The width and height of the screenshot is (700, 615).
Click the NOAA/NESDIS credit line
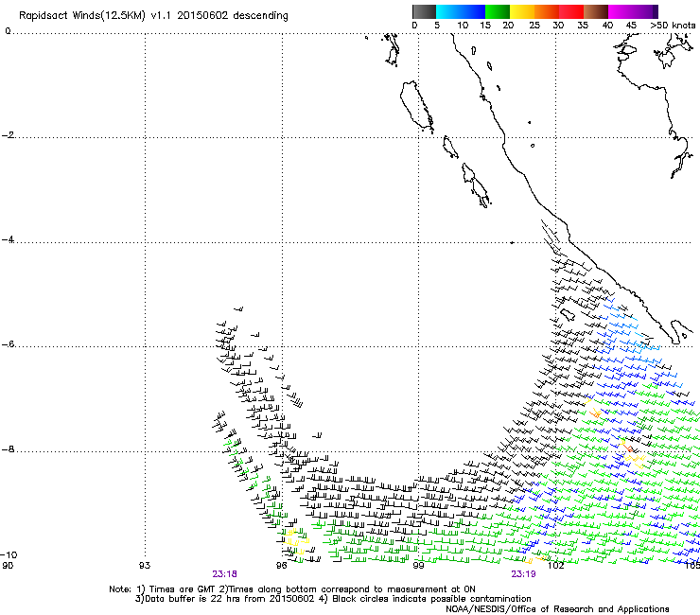click(557, 609)
